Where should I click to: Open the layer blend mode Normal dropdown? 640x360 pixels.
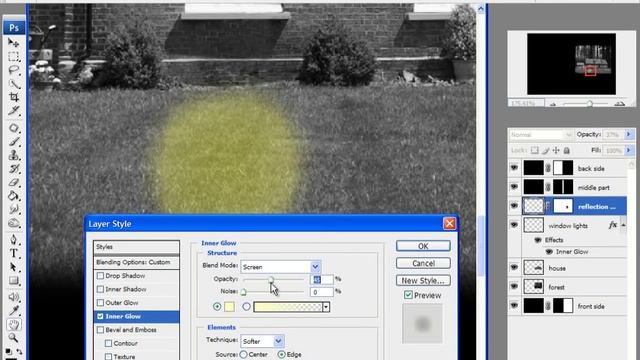pos(541,135)
